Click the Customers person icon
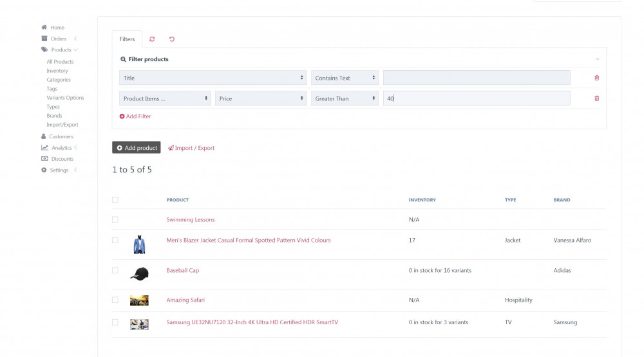This screenshot has height=357, width=644. point(44,136)
